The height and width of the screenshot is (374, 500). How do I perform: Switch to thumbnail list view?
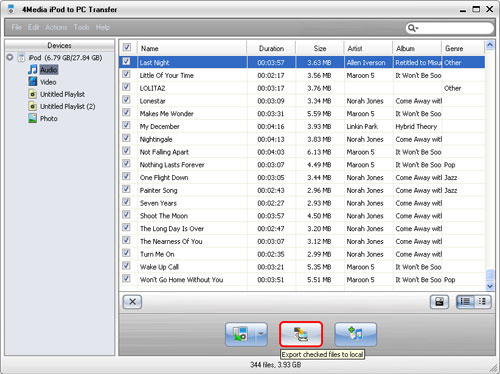click(482, 302)
